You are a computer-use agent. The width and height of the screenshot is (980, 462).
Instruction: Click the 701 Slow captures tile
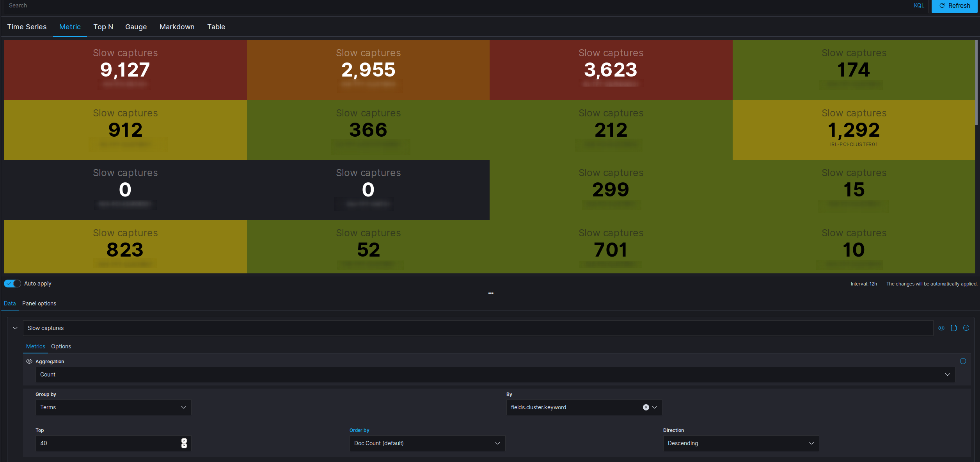coord(611,247)
